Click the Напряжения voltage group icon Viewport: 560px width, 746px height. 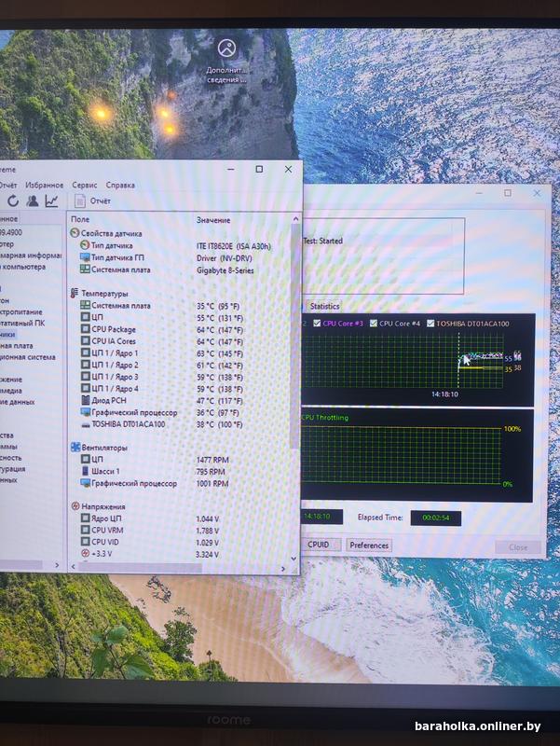click(x=75, y=507)
